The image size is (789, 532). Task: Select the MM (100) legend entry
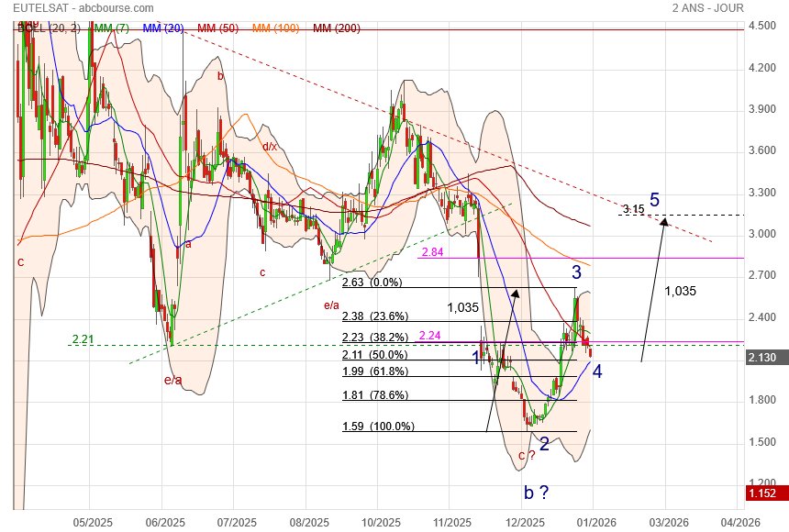[x=275, y=28]
